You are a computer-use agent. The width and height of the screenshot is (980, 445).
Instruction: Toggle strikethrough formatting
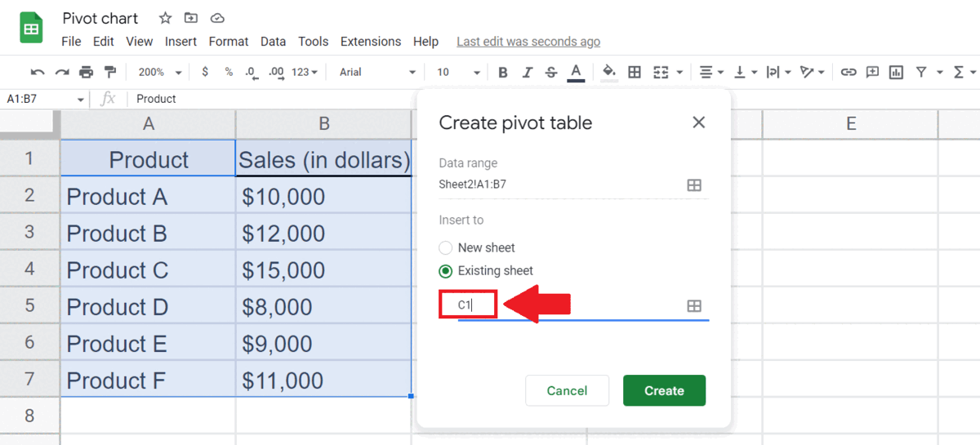551,72
